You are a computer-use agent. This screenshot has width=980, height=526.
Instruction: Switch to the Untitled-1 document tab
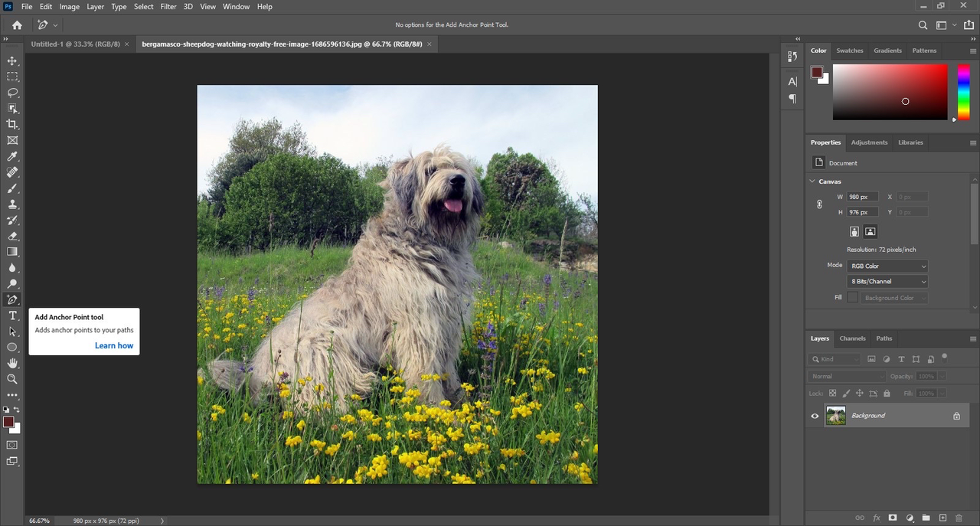[75, 44]
